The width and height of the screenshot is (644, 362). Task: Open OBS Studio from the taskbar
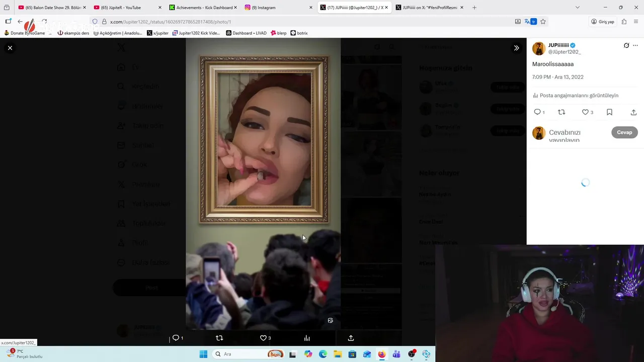tap(412, 354)
